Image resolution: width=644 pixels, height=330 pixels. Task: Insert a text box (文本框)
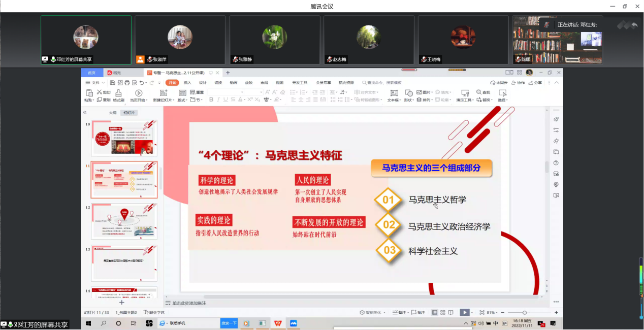(x=394, y=93)
